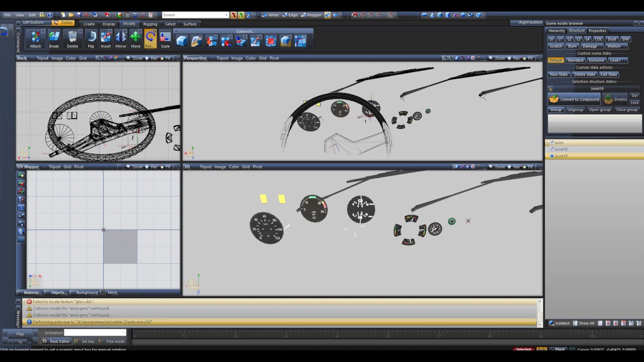Image resolution: width=644 pixels, height=362 pixels.
Task: Open Grid menu in UV Mapper viewport
Action: (x=67, y=167)
